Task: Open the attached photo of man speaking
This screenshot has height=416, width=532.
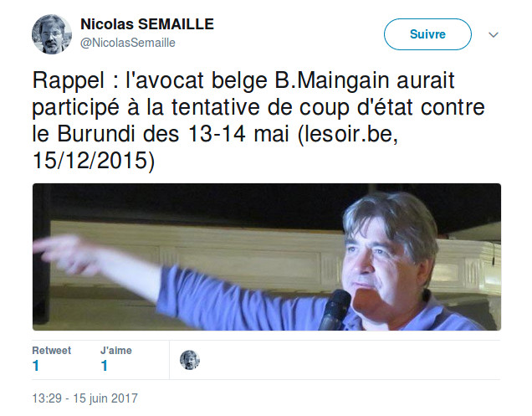Action: point(267,257)
